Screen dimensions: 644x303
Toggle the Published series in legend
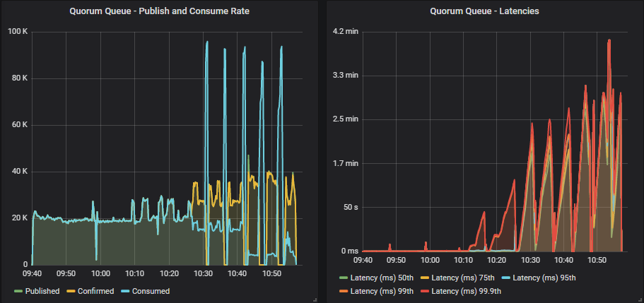[x=42, y=291]
